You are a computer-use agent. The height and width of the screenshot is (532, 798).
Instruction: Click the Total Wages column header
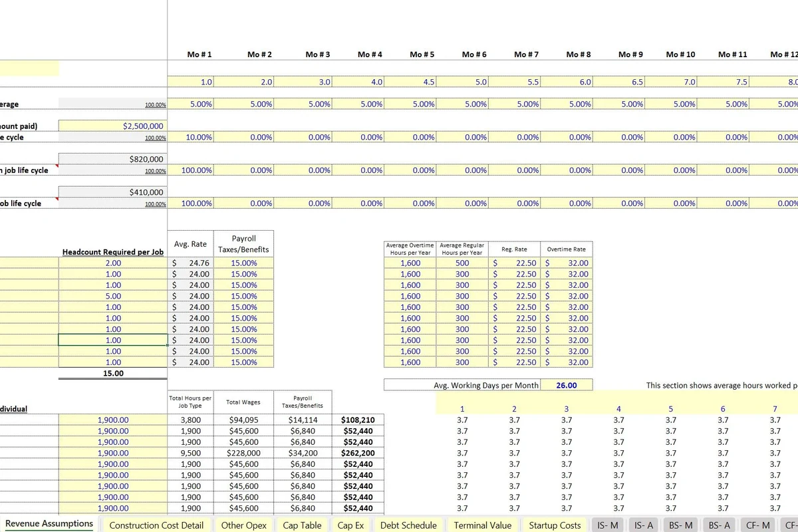pos(242,402)
